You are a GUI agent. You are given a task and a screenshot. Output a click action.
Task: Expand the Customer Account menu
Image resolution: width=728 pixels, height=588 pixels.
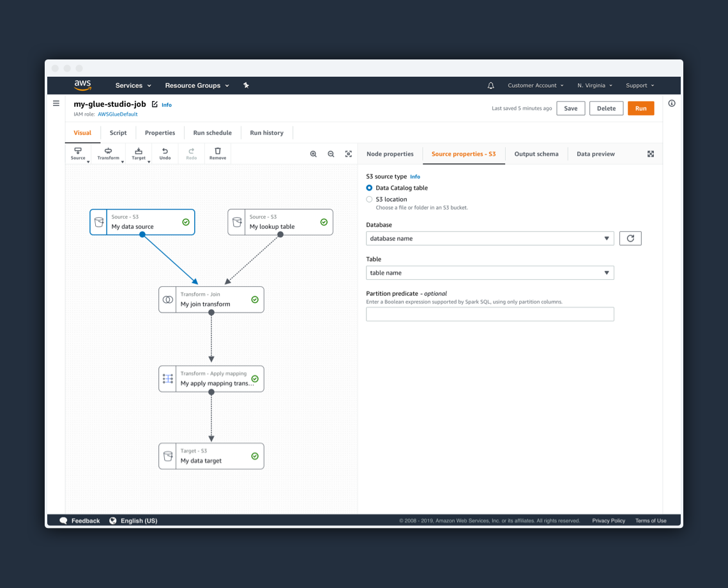[535, 86]
